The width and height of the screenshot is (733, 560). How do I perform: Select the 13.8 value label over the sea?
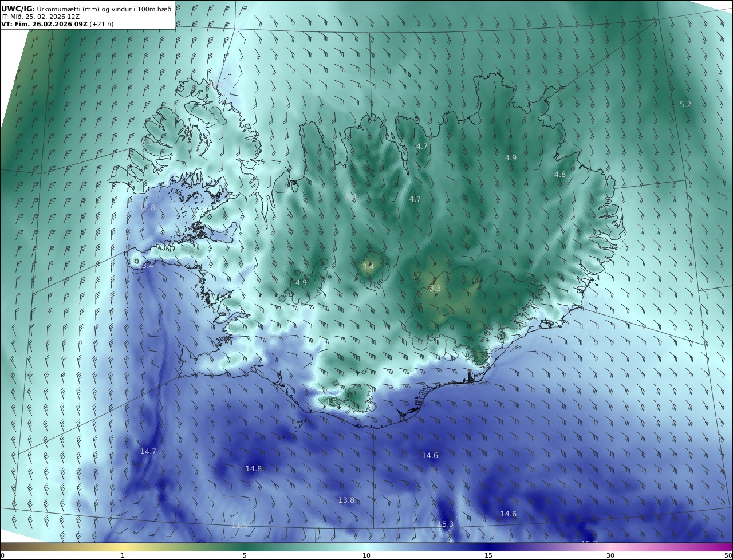click(x=346, y=500)
